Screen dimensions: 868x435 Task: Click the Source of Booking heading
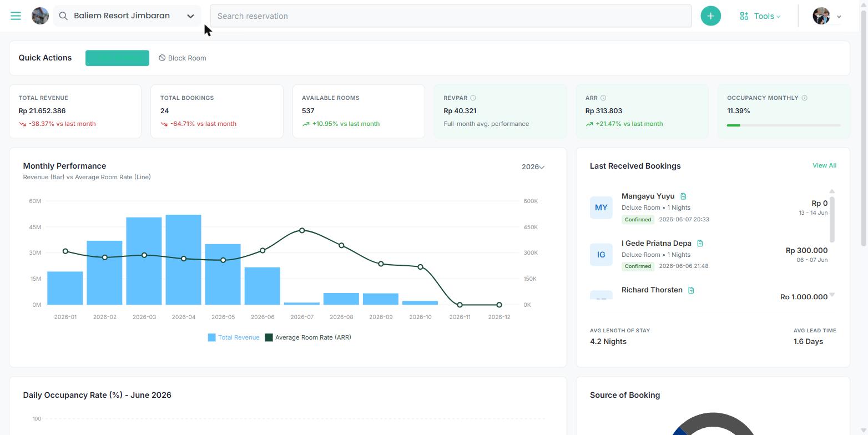click(x=625, y=395)
